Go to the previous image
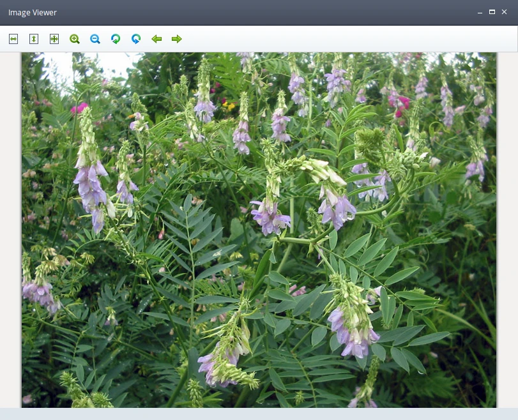This screenshot has width=518, height=420. 156,39
